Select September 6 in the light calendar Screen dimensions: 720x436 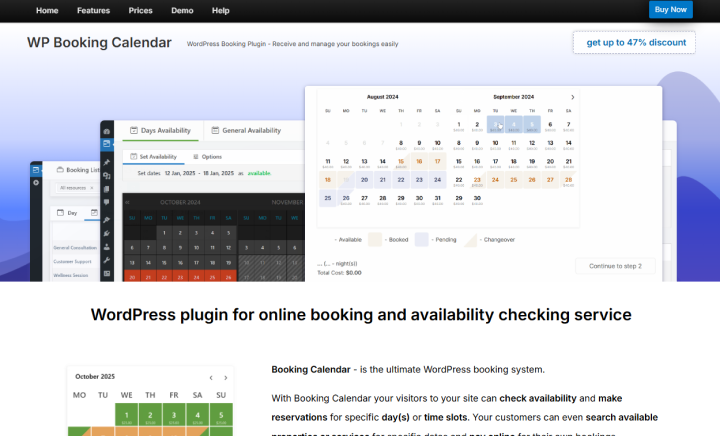click(x=550, y=125)
